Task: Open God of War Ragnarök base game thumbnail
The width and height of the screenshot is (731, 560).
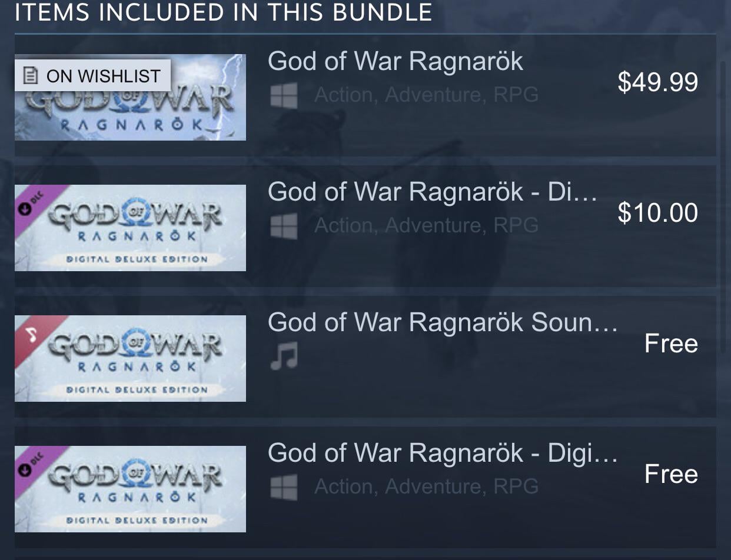Action: click(130, 97)
